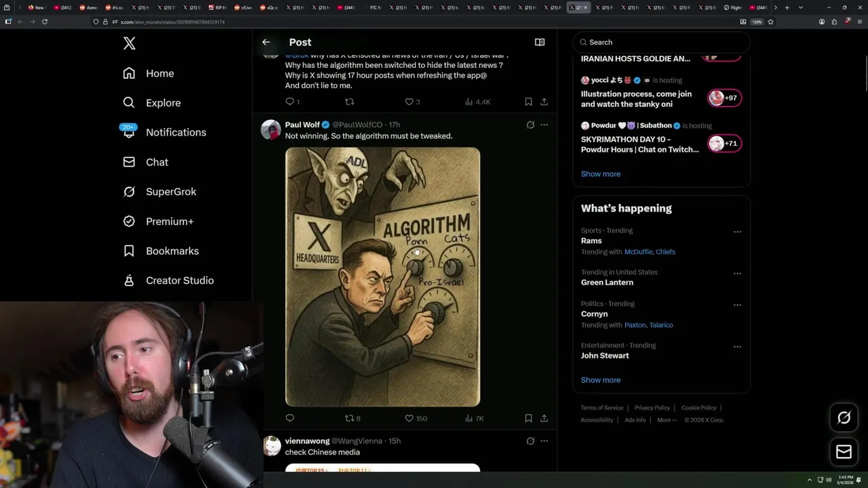868x488 pixels.
Task: Reload the page in the browser
Action: pyautogui.click(x=45, y=22)
